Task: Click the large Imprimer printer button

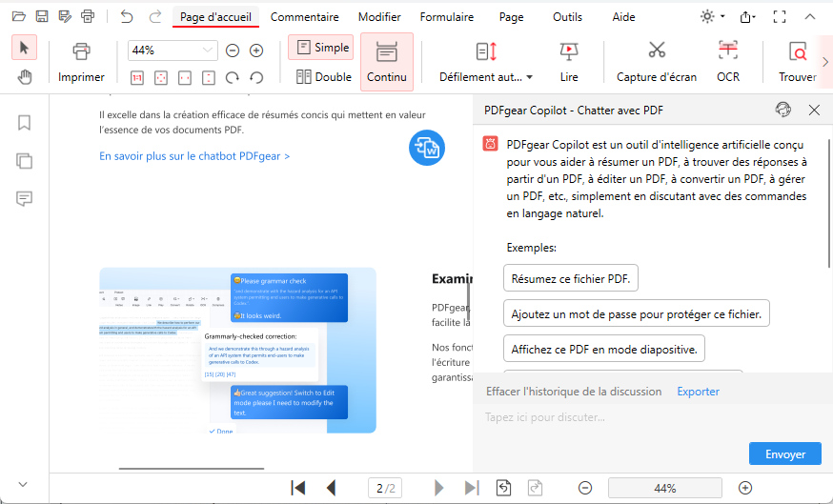Action: pos(81,62)
